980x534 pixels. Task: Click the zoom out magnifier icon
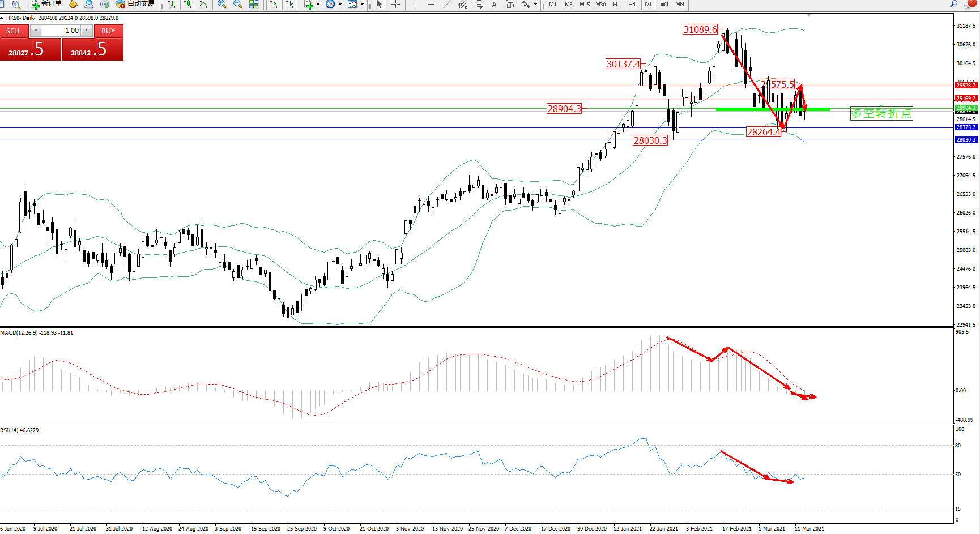[238, 5]
